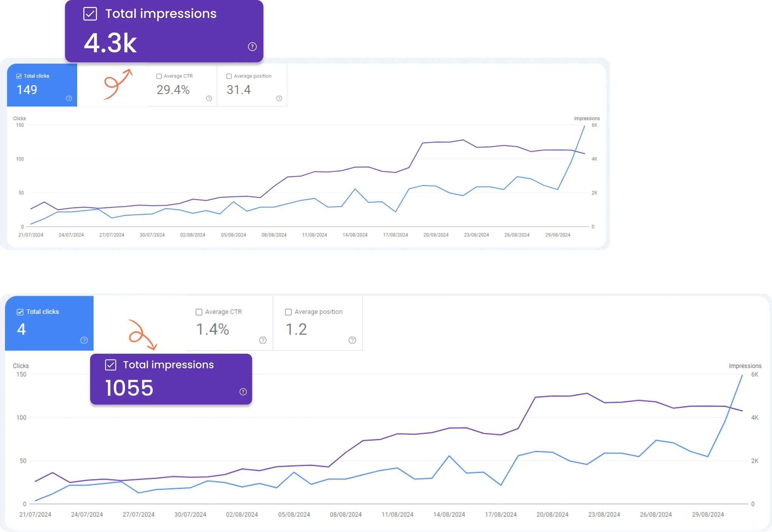Viewport: 772px width, 532px height.
Task: Enable Average CTR checkbox on 29.4% card
Action: coord(159,76)
